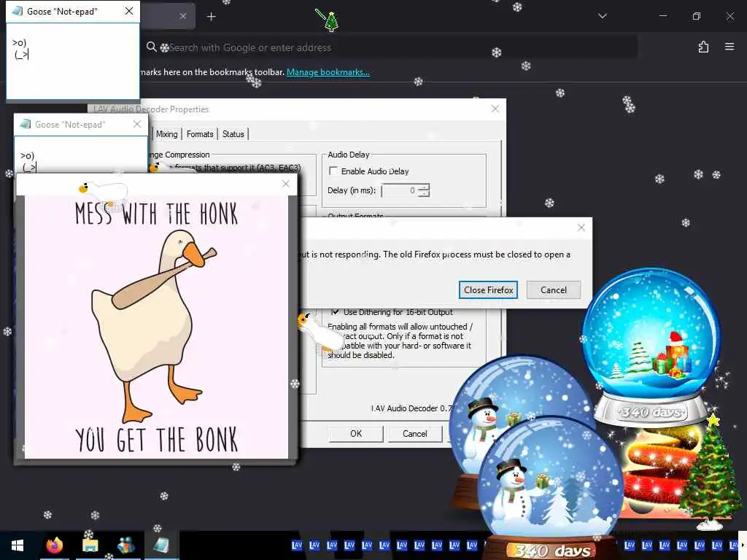Decrease the Delay in ms with down arrow
The width and height of the screenshot is (747, 560).
pyautogui.click(x=424, y=194)
